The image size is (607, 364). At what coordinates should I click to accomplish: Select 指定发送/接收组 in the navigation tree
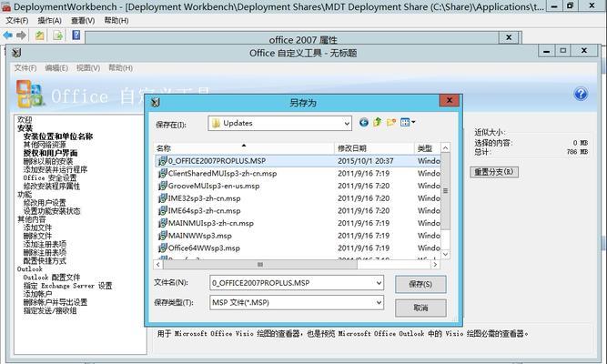coord(50,310)
